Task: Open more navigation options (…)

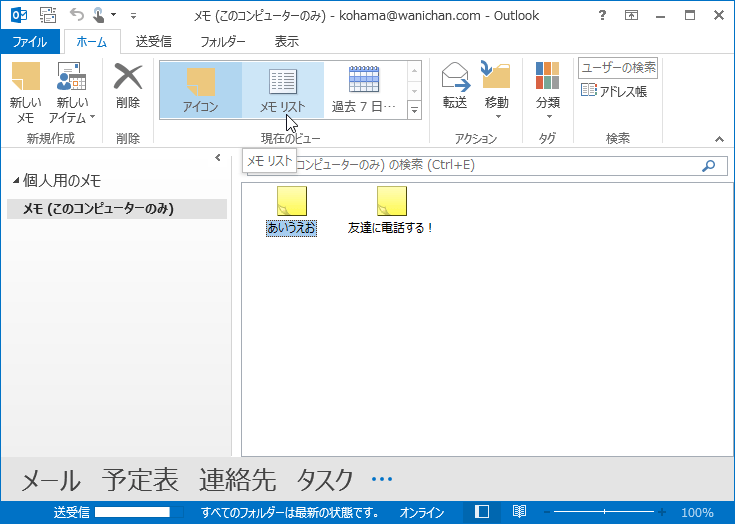Action: pyautogui.click(x=382, y=479)
